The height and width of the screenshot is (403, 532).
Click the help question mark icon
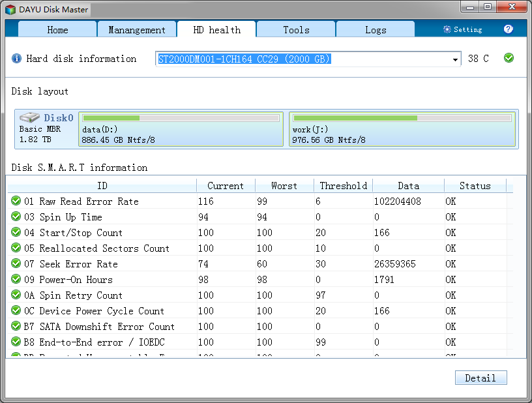(x=509, y=29)
